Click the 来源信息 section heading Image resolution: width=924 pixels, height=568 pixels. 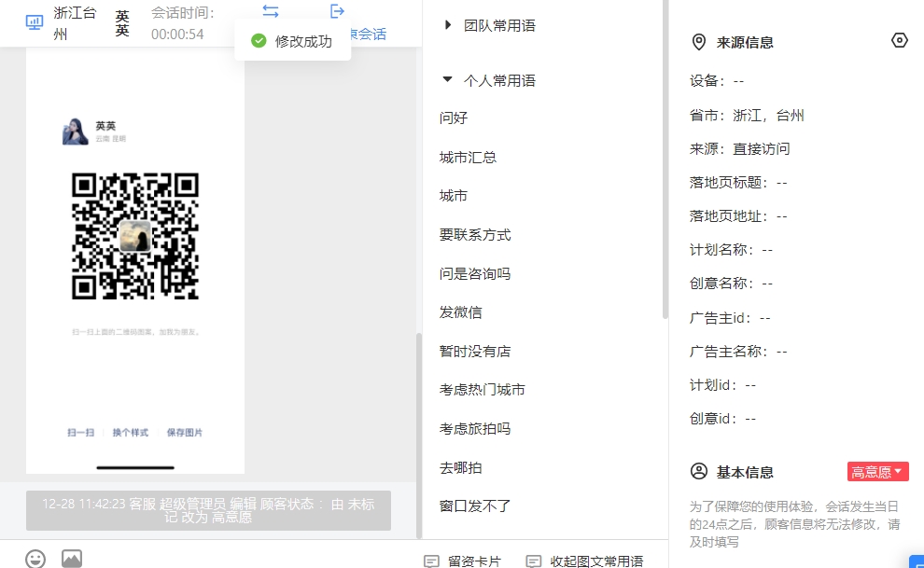point(745,42)
